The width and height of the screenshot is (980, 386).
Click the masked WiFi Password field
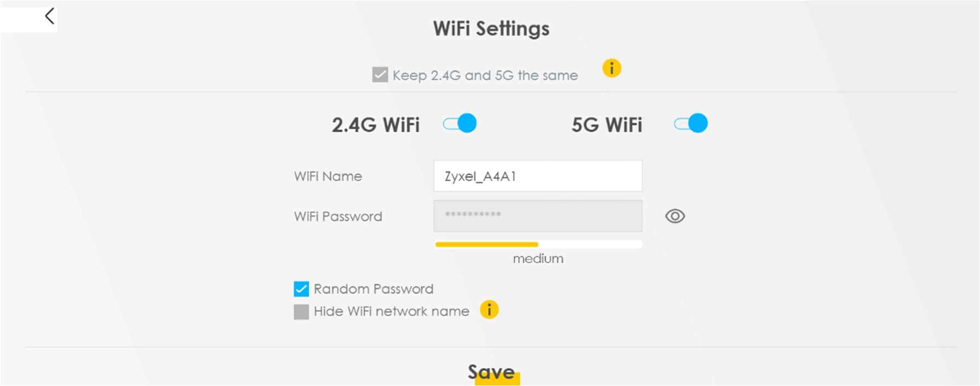pyautogui.click(x=537, y=216)
